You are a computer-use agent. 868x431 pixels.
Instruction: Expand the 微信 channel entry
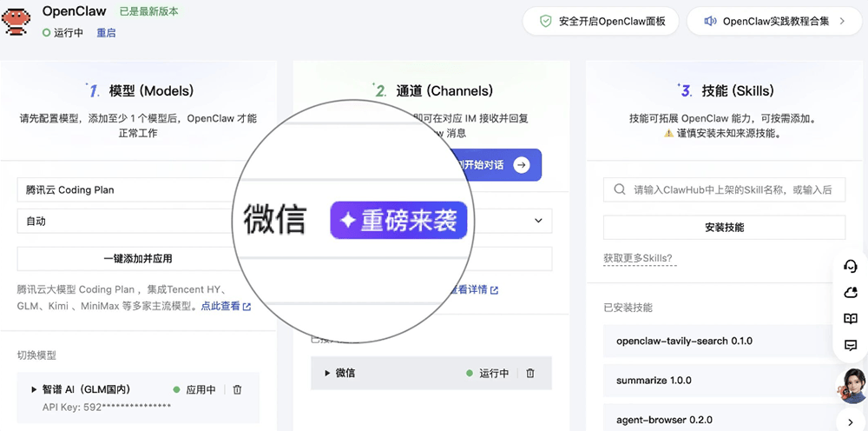tap(327, 373)
